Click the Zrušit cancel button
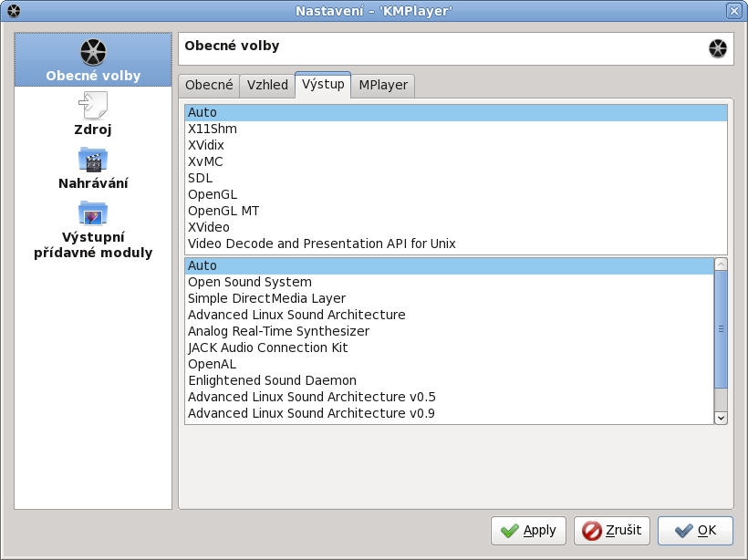 613,530
